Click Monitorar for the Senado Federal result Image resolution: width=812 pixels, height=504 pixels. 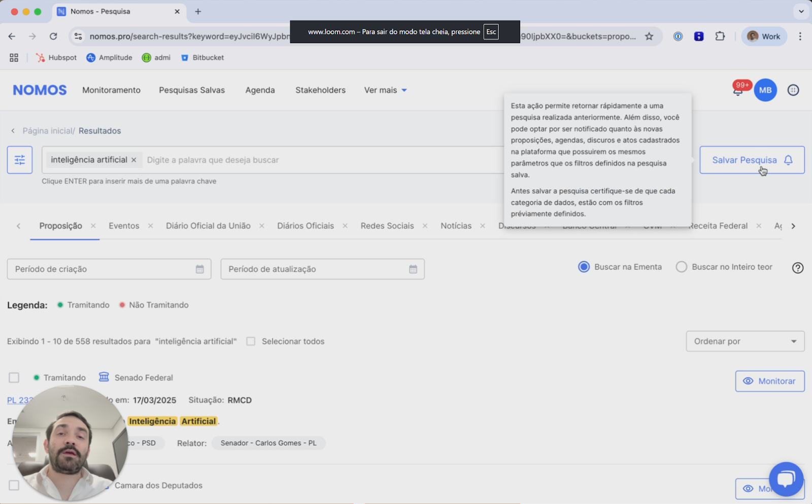point(770,381)
